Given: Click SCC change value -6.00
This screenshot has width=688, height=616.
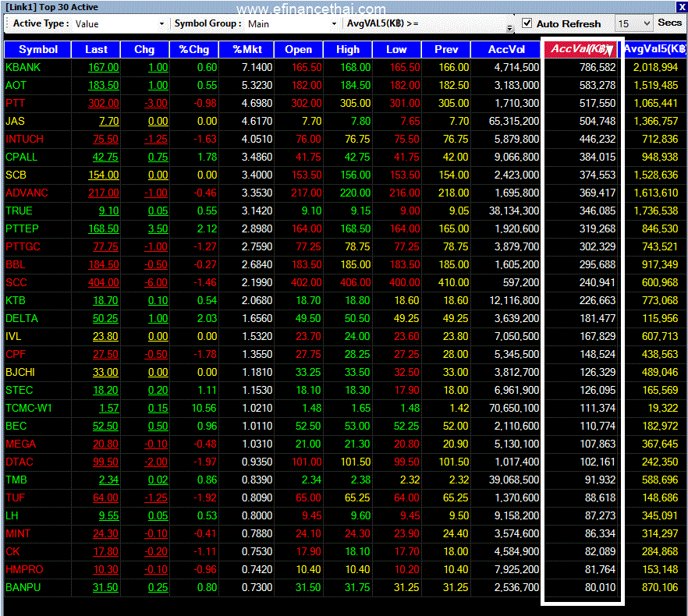Looking at the screenshot, I should [x=156, y=283].
